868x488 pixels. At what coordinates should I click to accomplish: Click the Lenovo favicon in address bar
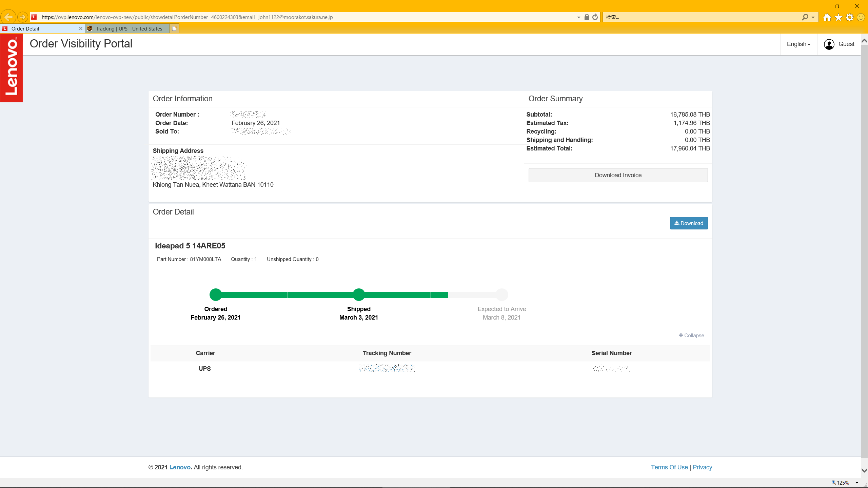pos(34,17)
